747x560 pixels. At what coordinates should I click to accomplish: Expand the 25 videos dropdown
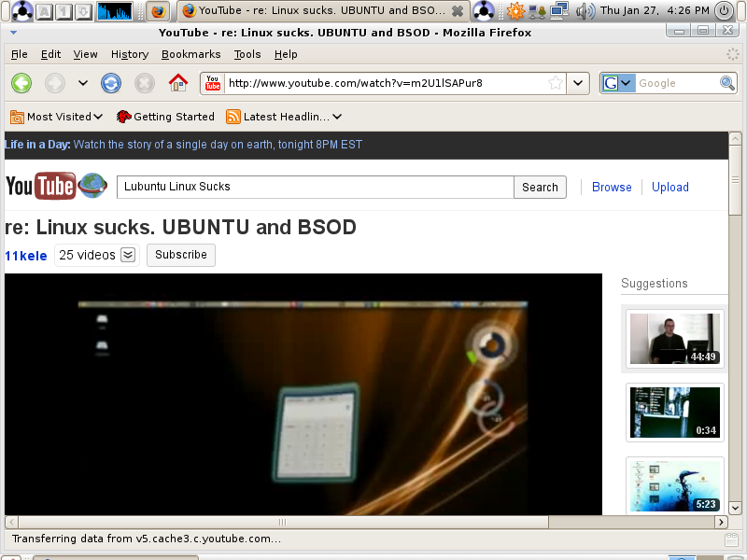click(97, 255)
